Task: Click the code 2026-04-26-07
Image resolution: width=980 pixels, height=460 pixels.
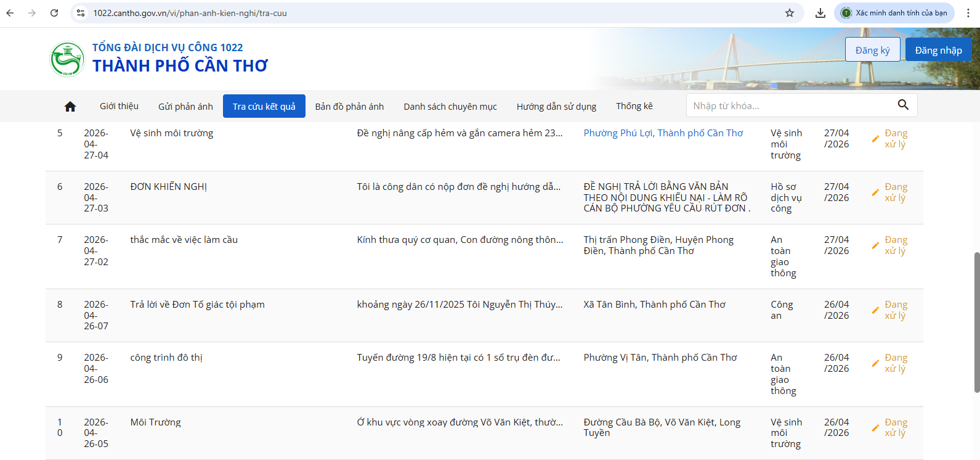Action: pos(96,315)
